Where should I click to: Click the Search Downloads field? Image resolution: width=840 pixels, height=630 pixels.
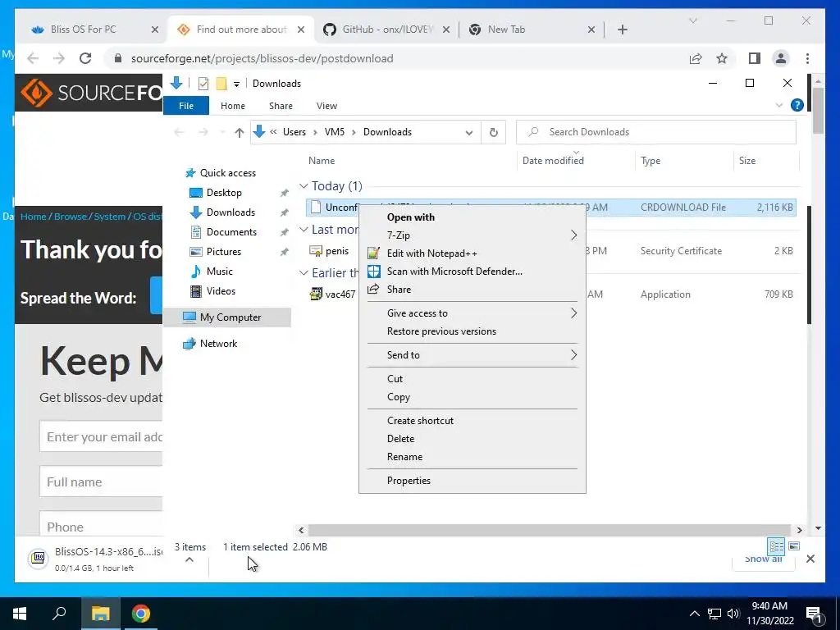(656, 132)
